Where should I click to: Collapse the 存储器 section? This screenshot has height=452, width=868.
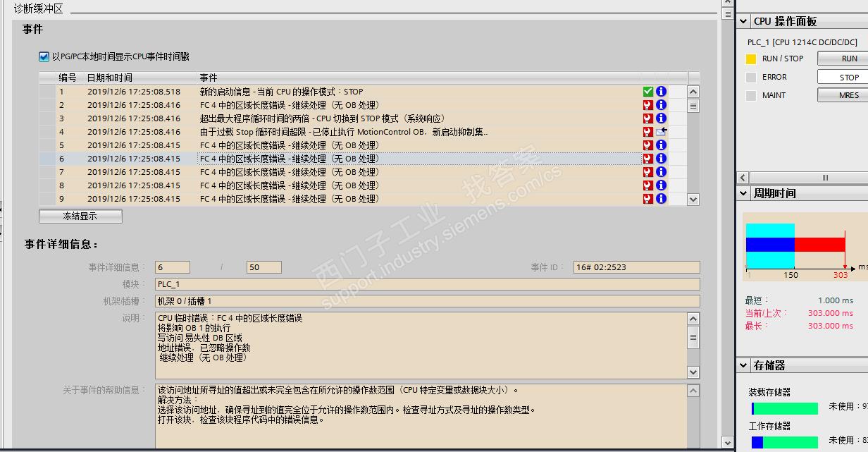coord(744,365)
